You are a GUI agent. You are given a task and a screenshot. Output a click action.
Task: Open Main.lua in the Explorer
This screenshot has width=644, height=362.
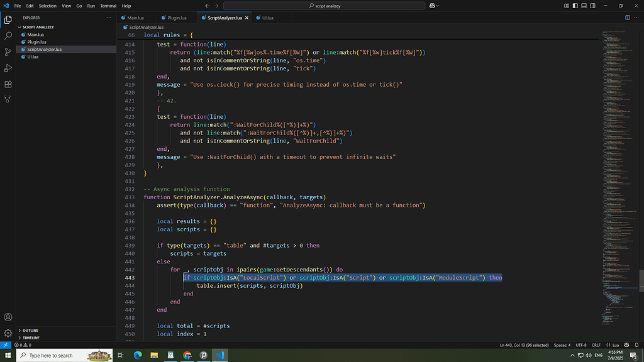[x=36, y=35]
